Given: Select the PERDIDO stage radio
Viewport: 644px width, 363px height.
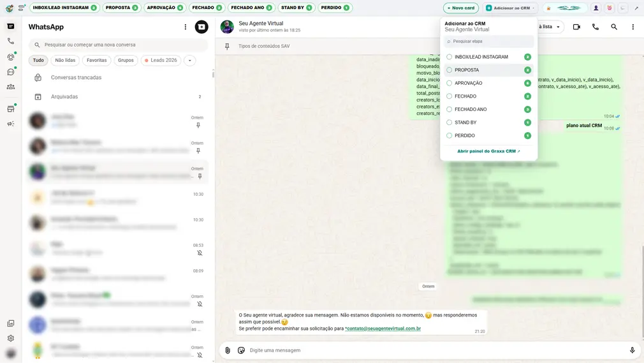Looking at the screenshot, I should click(x=449, y=136).
